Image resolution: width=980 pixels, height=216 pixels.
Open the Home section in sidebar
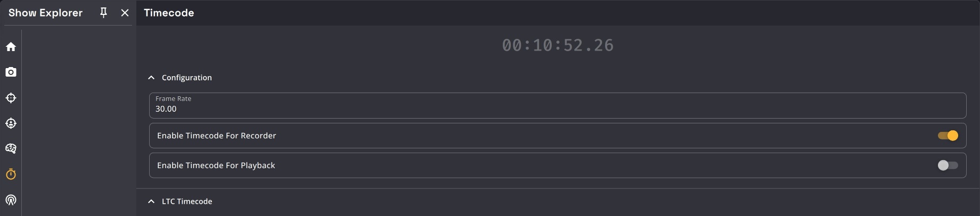(11, 47)
